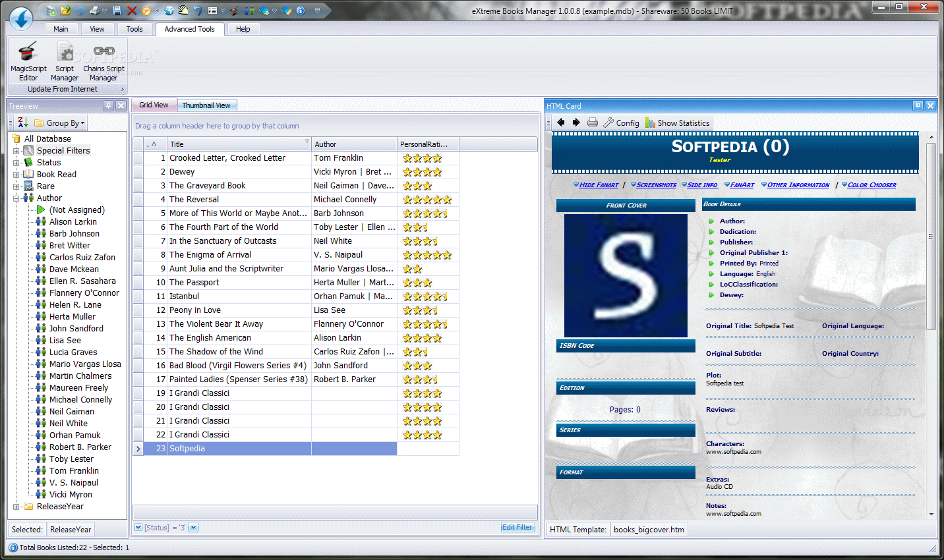Pin the HTML Card panel
The image size is (944, 560).
(x=918, y=105)
